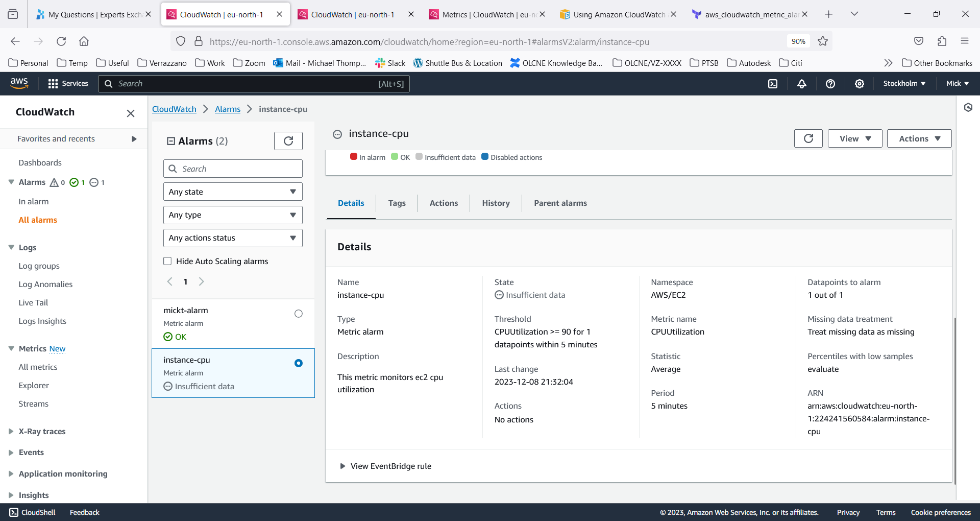Click the Feedback button
This screenshot has height=521, width=980.
click(x=84, y=512)
